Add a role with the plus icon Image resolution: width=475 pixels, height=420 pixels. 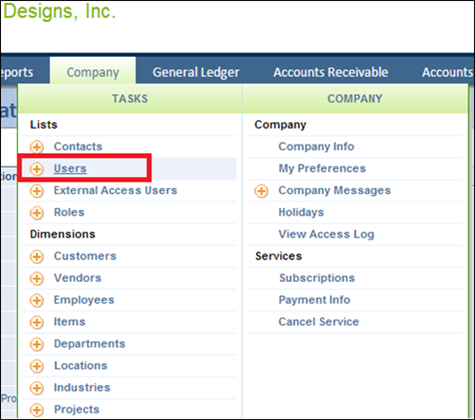(x=37, y=213)
